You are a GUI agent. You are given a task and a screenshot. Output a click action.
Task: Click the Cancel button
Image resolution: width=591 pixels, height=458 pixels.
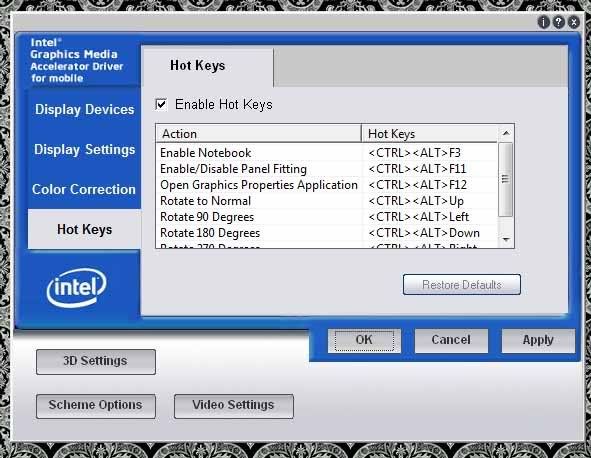pos(451,340)
